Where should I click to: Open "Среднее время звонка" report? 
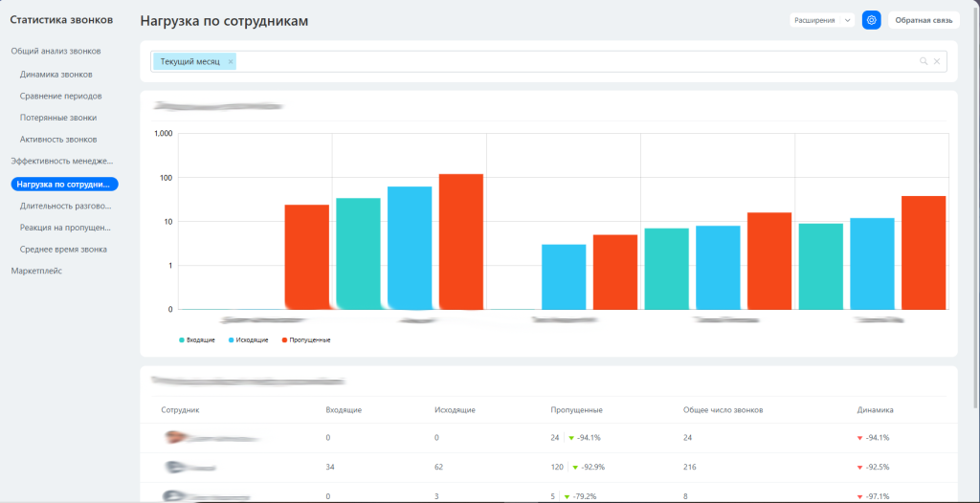pyautogui.click(x=63, y=249)
